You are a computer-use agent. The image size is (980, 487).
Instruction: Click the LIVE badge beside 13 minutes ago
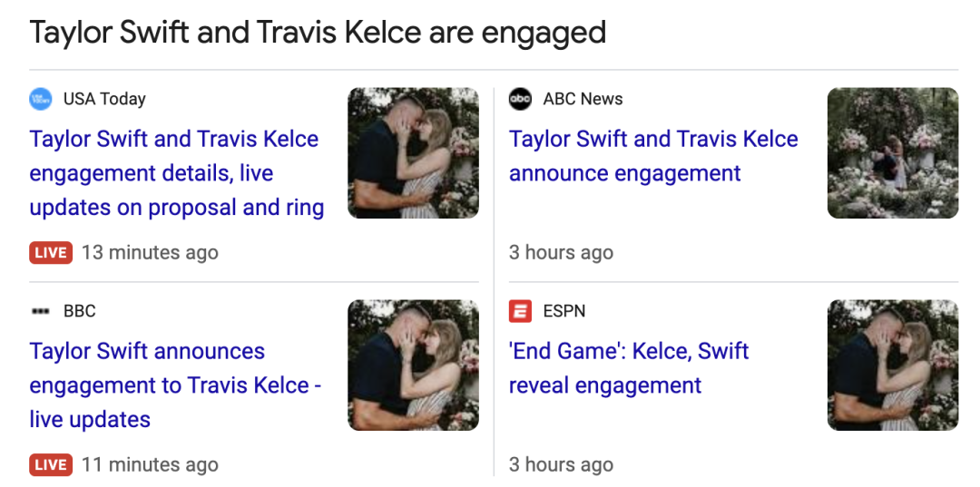pyautogui.click(x=51, y=252)
